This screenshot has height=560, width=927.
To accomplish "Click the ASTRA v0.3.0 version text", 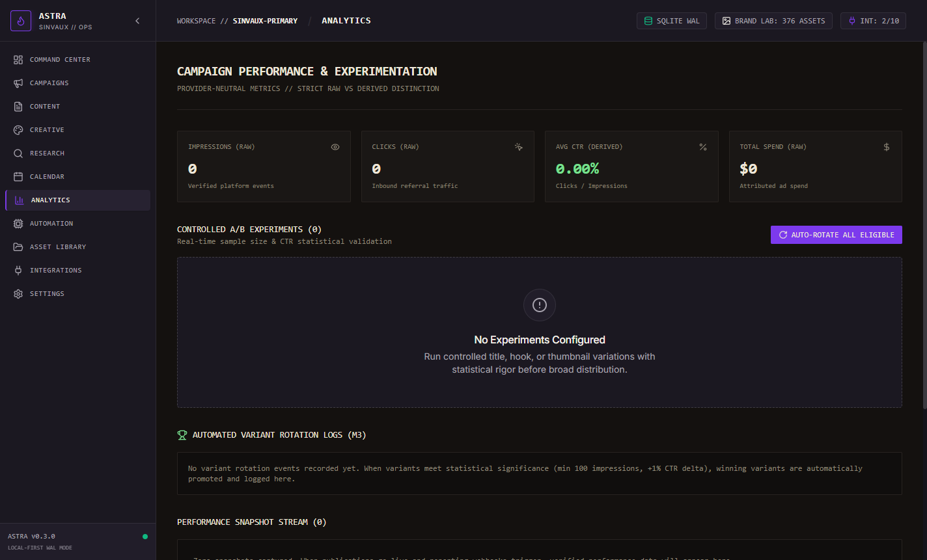I will 31,537.
